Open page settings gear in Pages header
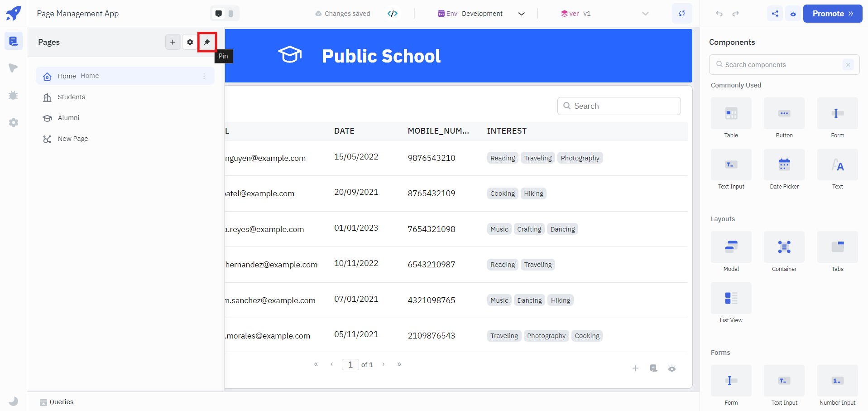The width and height of the screenshot is (868, 411). coord(190,42)
